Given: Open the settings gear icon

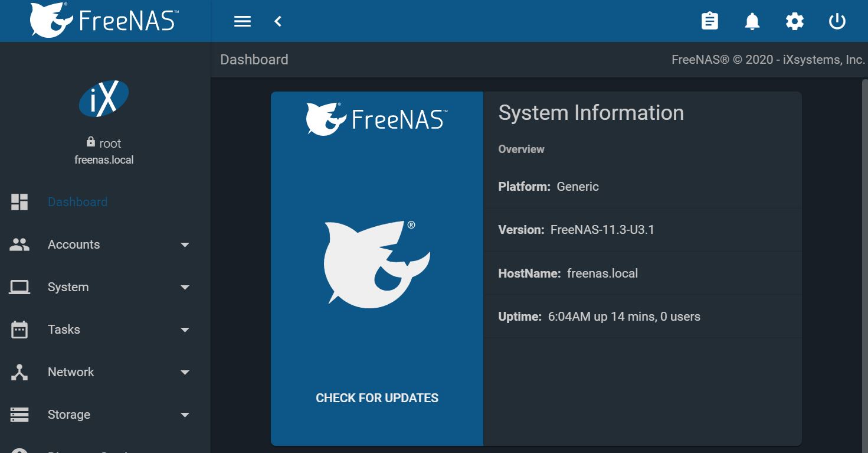Looking at the screenshot, I should pyautogui.click(x=794, y=22).
